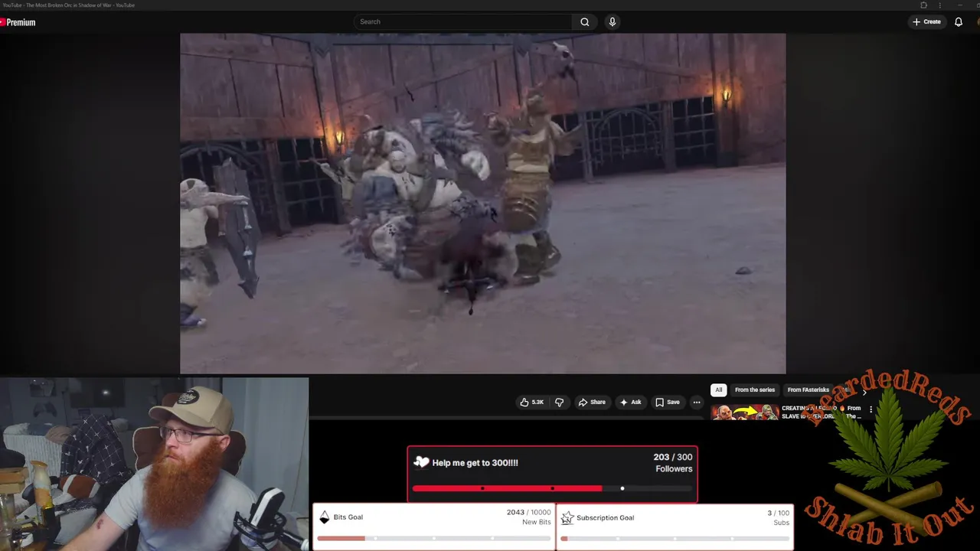This screenshot has width=980, height=551.
Task: Open browser three-dot menu
Action: pyautogui.click(x=940, y=5)
